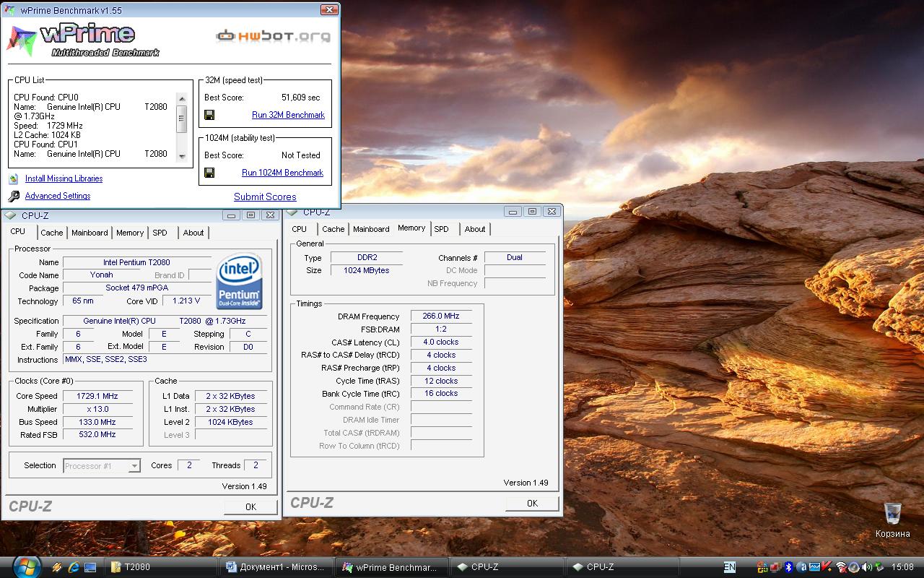
Task: Click the floppy save icon for 32M score
Action: (209, 115)
